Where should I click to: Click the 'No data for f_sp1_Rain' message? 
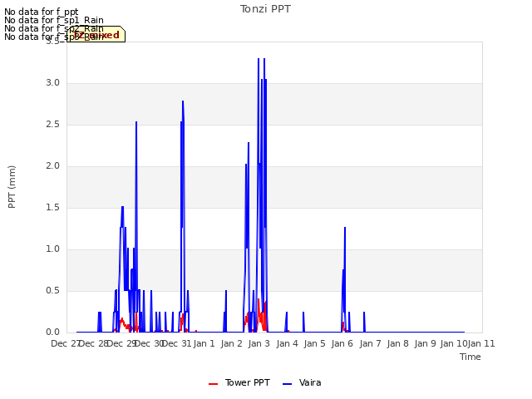53,20
